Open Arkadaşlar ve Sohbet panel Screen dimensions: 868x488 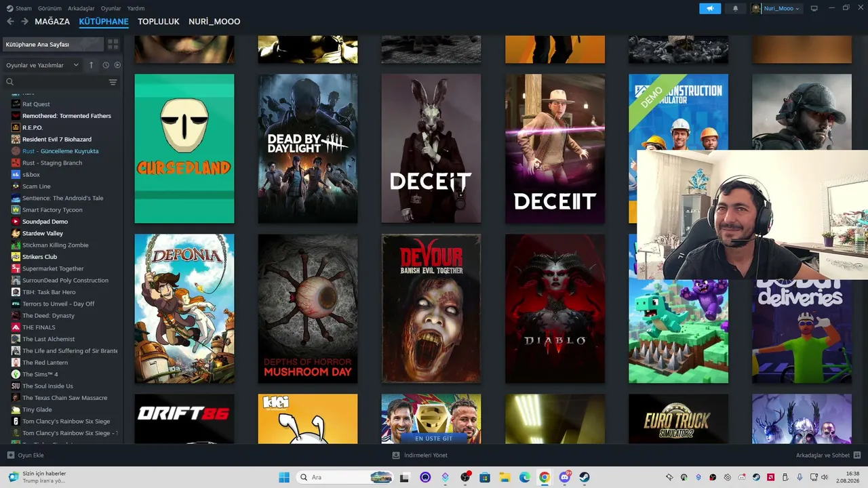829,455
